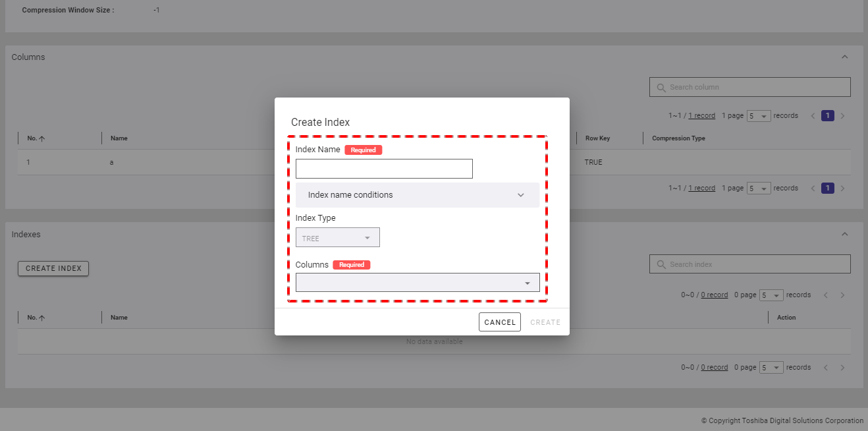Image resolution: width=868 pixels, height=431 pixels.
Task: Open records-per-page dropdown below indexes table
Action: click(x=771, y=368)
